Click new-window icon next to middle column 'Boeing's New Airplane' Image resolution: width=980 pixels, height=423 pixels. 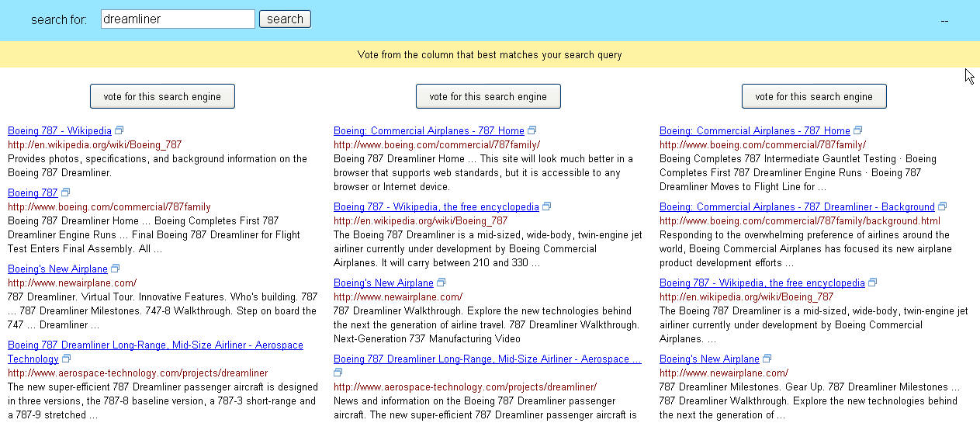442,283
